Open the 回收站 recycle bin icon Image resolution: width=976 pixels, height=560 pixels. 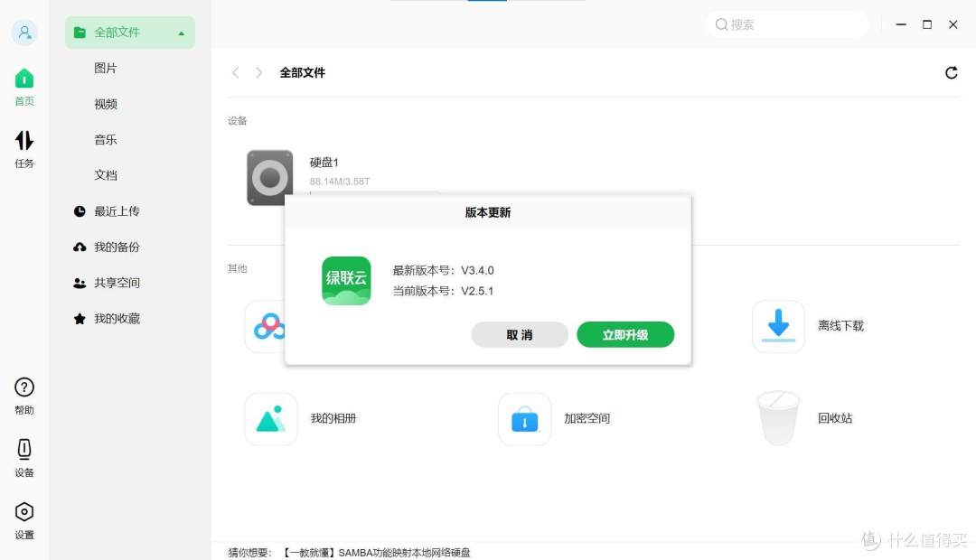(778, 419)
